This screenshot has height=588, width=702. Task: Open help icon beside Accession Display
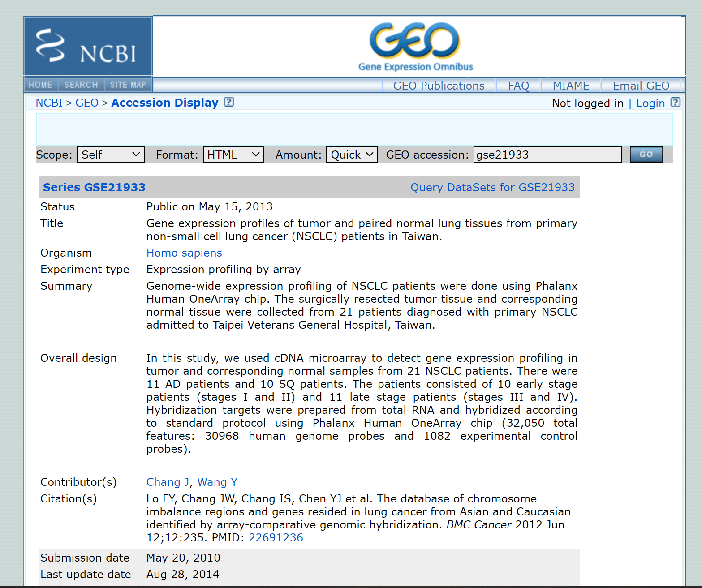229,102
